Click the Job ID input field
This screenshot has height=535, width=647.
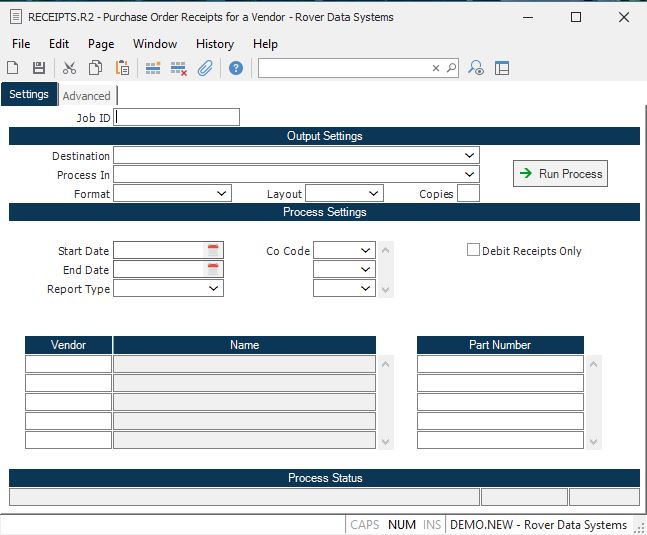(x=177, y=117)
